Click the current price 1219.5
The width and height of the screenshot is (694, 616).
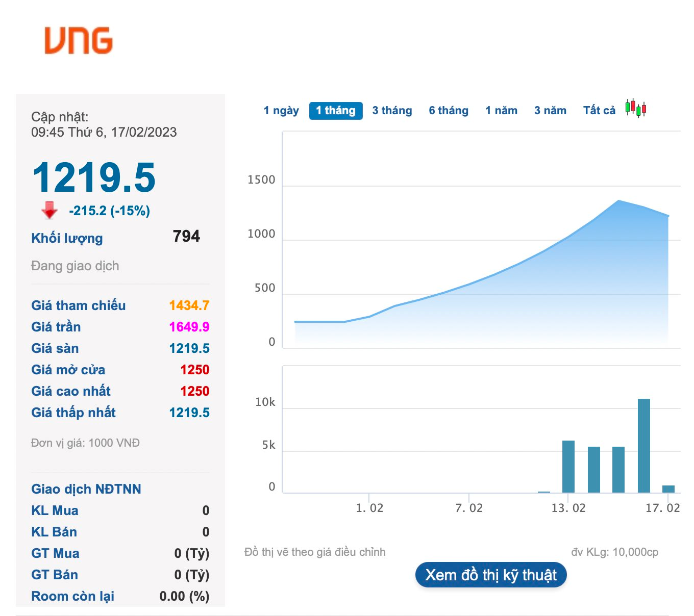(x=94, y=177)
